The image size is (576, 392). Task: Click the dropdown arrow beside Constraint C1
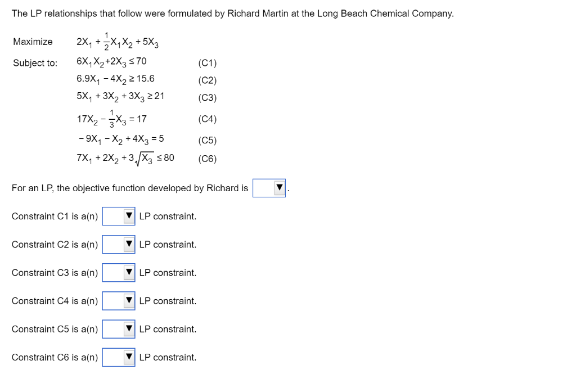[129, 216]
